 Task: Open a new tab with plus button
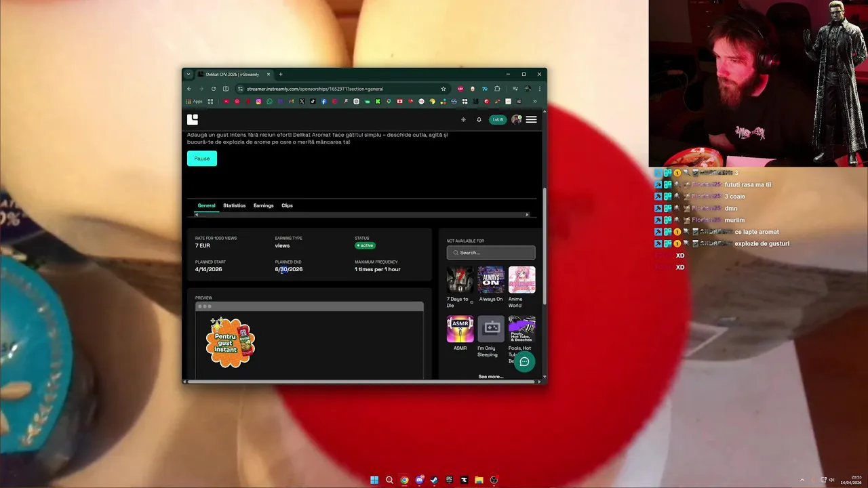tap(281, 75)
